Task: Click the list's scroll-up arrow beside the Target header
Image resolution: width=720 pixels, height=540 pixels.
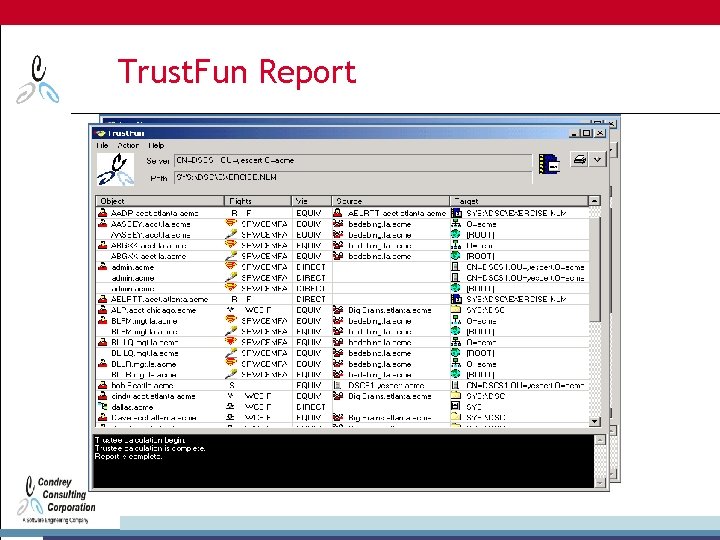Action: point(594,201)
